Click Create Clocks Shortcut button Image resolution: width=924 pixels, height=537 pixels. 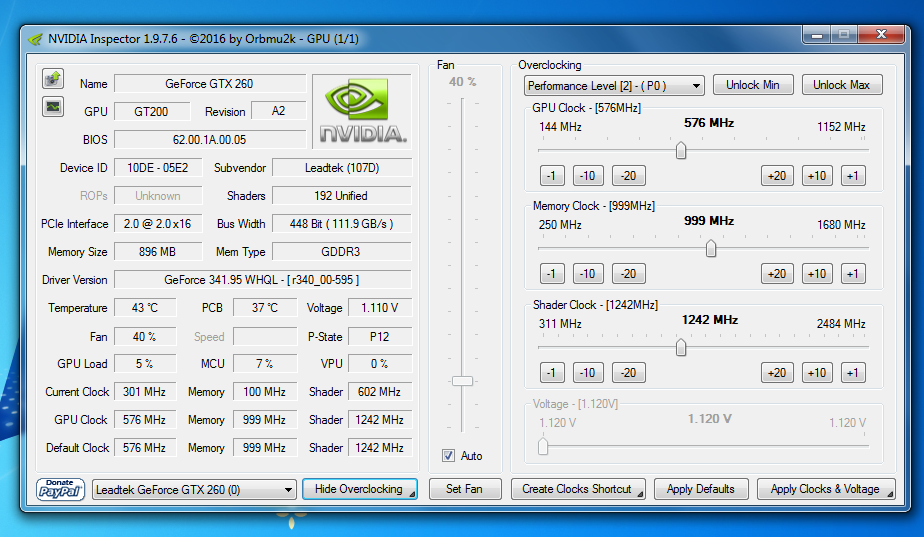pyautogui.click(x=578, y=489)
